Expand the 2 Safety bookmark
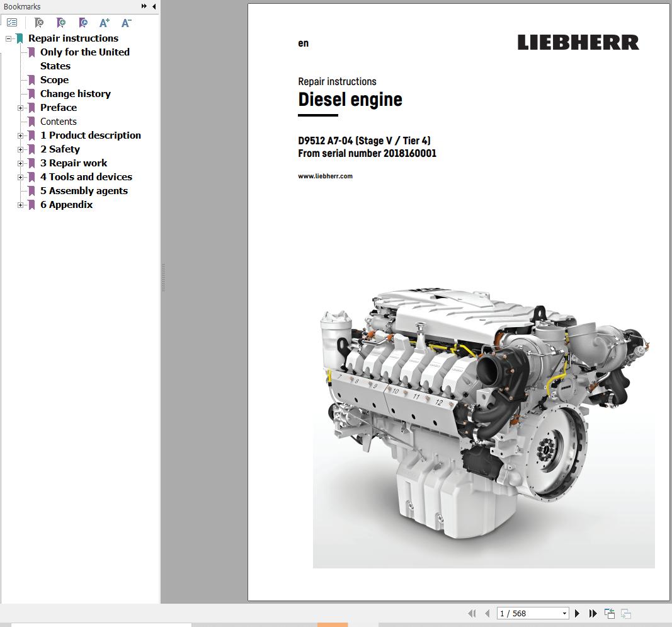The image size is (672, 627). tap(21, 149)
